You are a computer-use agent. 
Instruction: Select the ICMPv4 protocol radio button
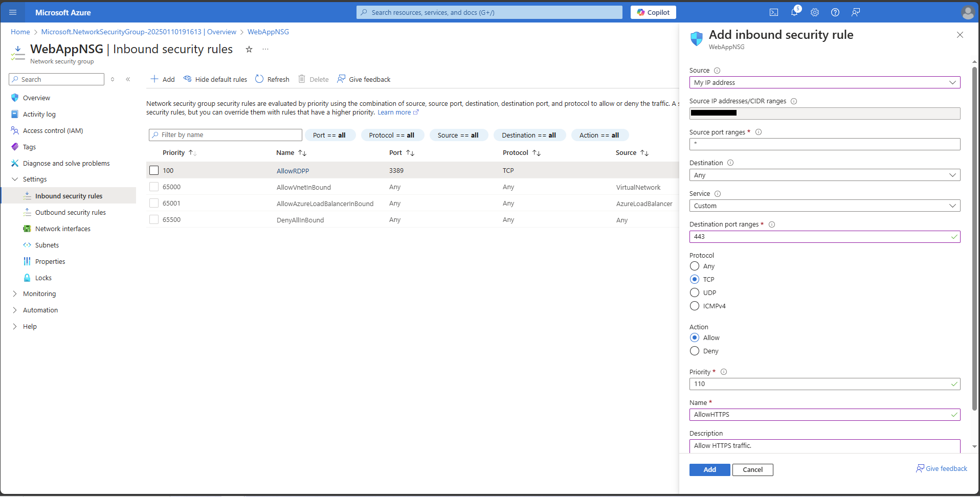(695, 306)
